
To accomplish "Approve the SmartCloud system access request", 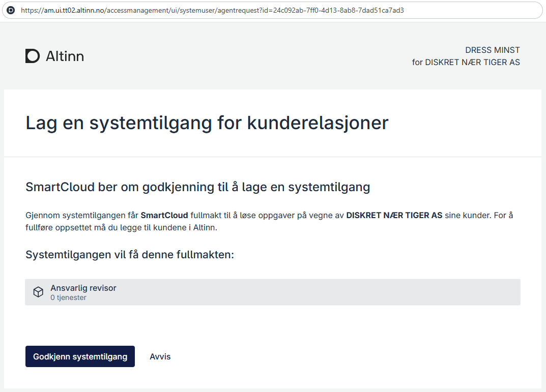I will (80, 356).
